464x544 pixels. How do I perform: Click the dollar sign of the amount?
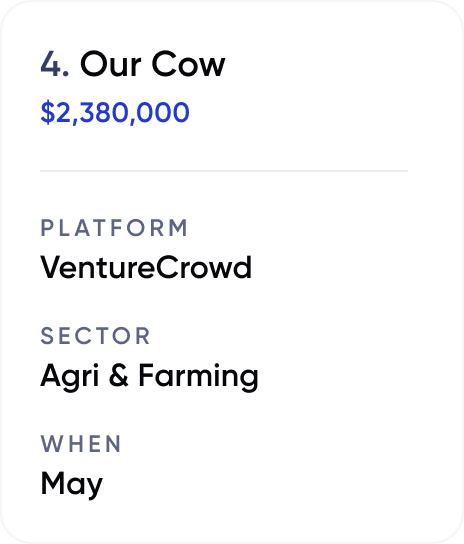(x=48, y=112)
